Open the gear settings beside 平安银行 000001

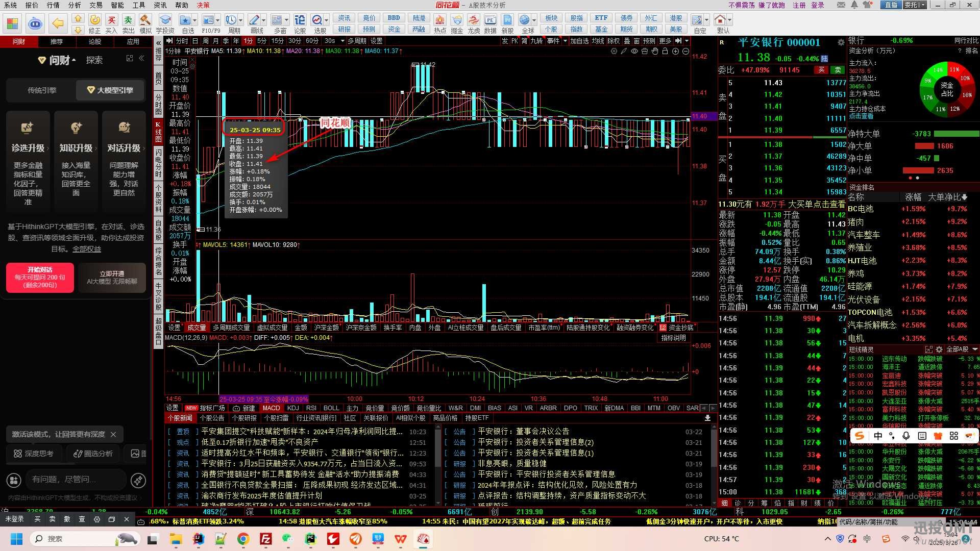pos(841,42)
